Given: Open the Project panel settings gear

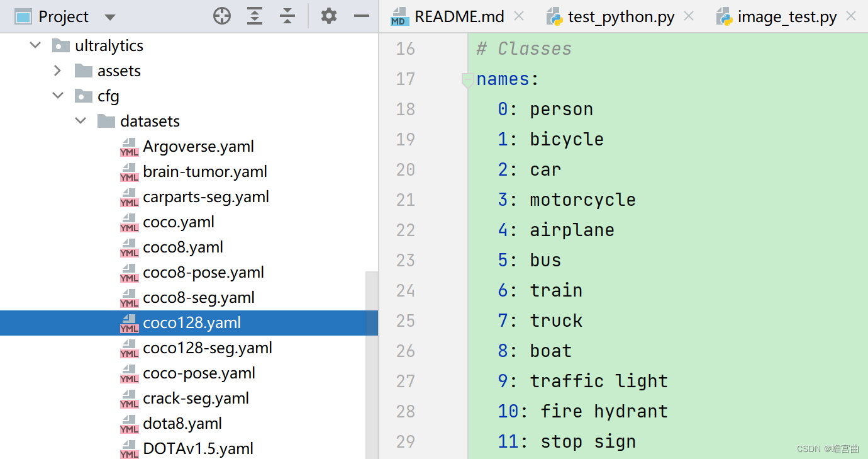Looking at the screenshot, I should [x=329, y=16].
